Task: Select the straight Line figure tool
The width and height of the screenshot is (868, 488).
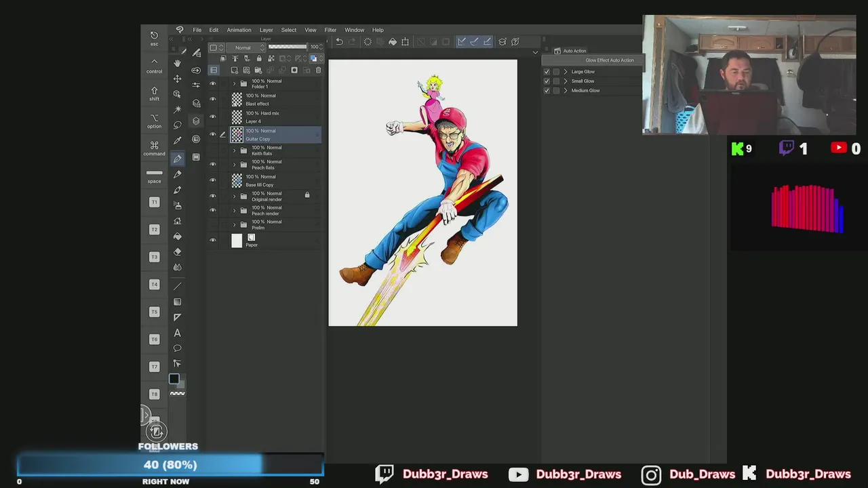Action: pyautogui.click(x=177, y=286)
